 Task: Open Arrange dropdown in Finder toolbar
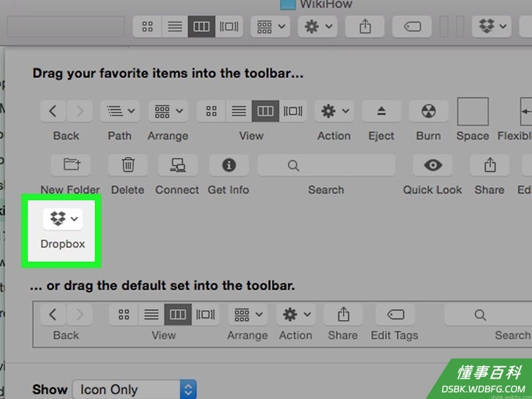click(270, 26)
